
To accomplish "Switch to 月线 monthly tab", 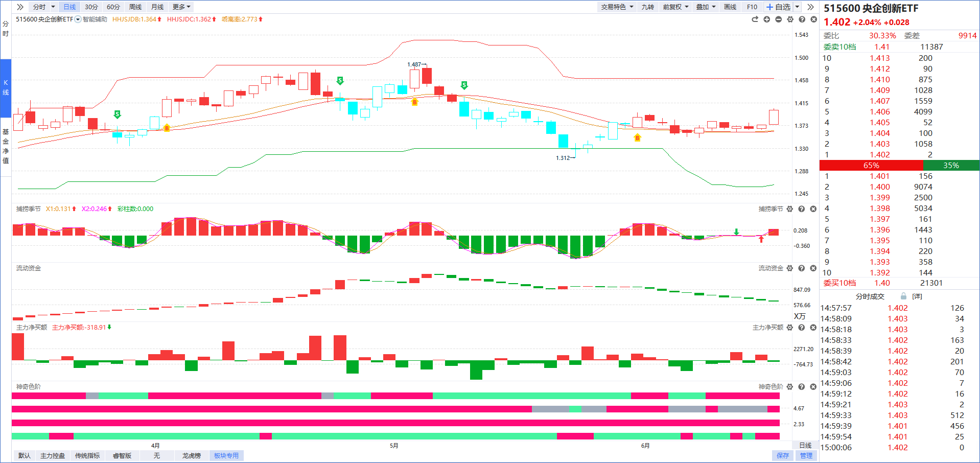I will pos(157,7).
